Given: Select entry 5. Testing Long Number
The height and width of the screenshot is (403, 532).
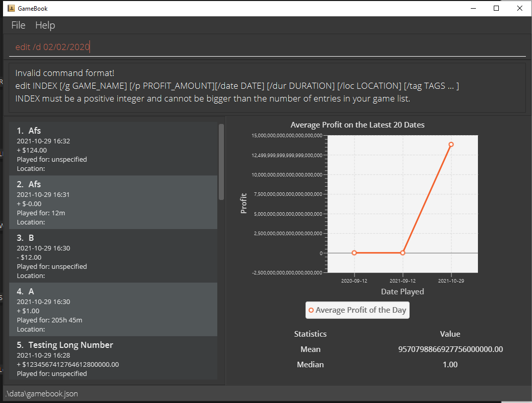Looking at the screenshot, I should (x=113, y=358).
